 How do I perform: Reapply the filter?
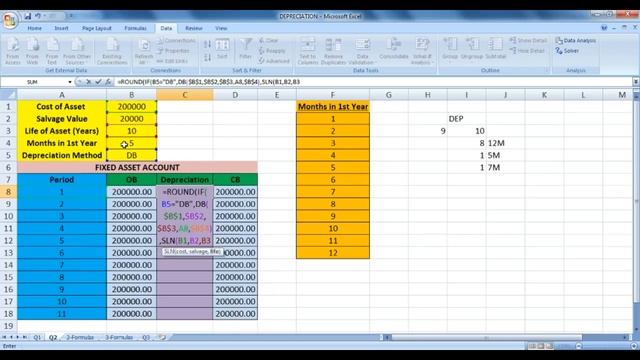click(x=272, y=51)
